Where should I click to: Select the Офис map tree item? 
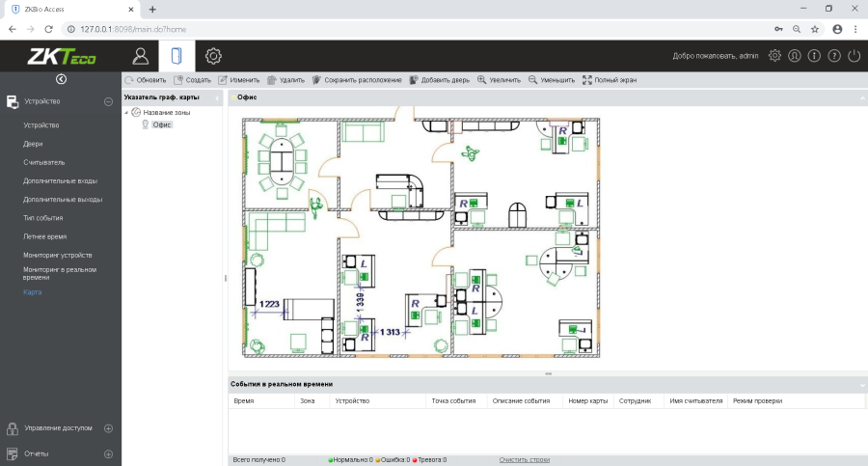(x=162, y=124)
